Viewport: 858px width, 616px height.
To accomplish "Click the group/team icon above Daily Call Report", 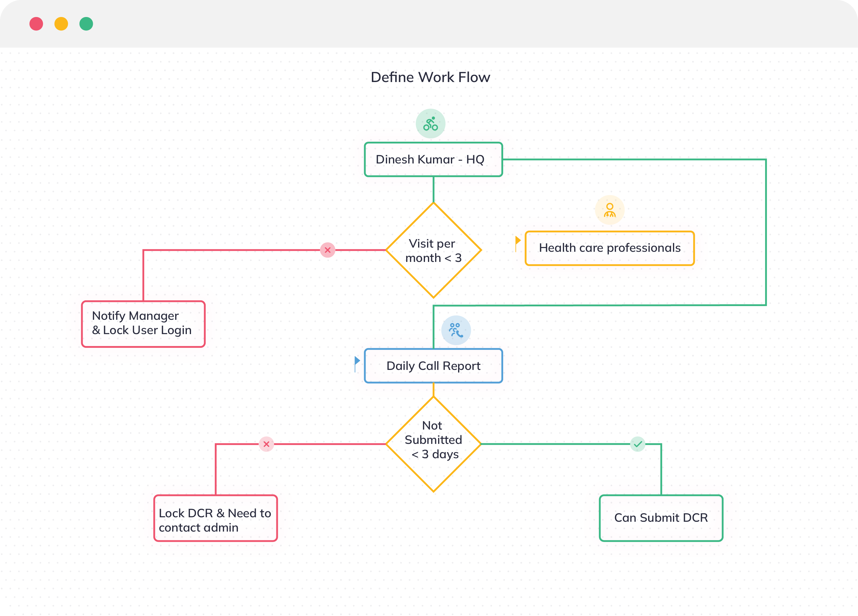I will pos(456,328).
